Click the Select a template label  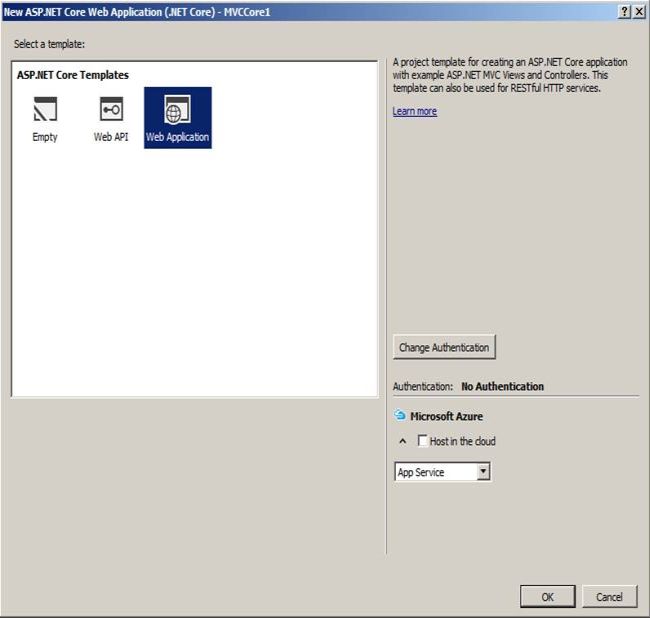(49, 44)
